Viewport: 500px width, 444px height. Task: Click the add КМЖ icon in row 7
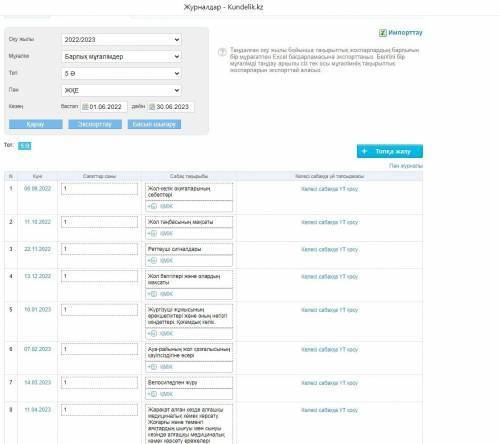pos(152,394)
